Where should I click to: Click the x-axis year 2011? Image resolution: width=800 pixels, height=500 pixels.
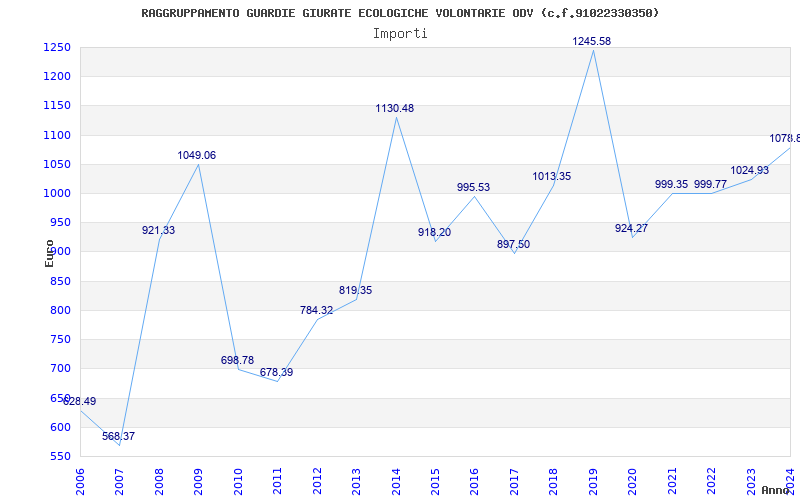click(x=278, y=482)
